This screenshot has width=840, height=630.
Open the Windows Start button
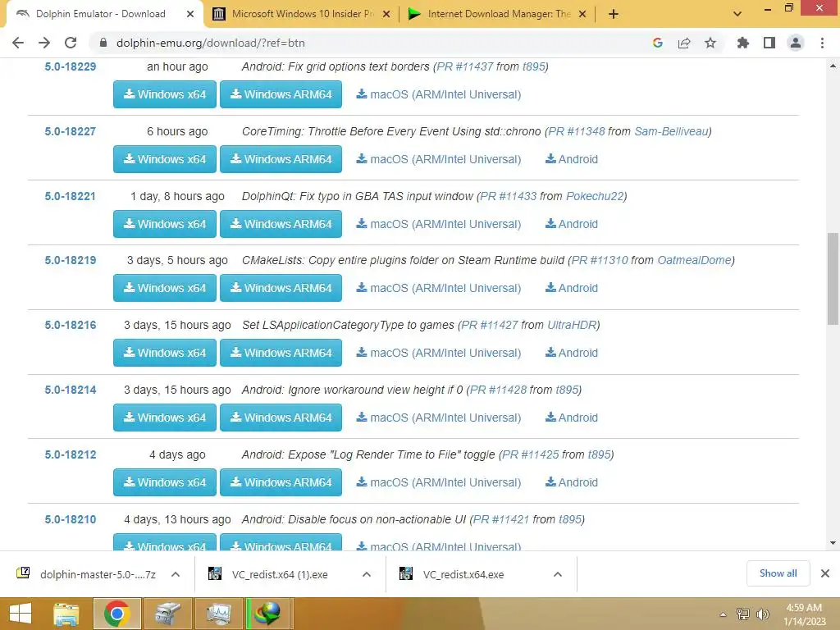21,614
